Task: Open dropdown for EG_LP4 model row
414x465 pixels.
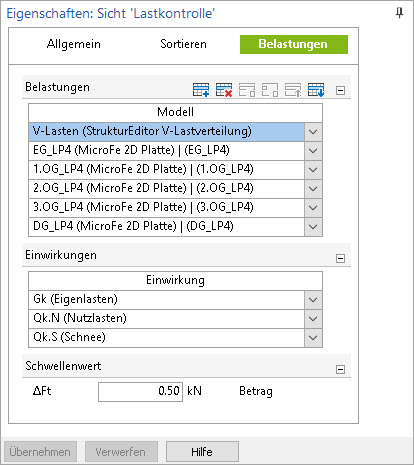Action: pos(313,151)
